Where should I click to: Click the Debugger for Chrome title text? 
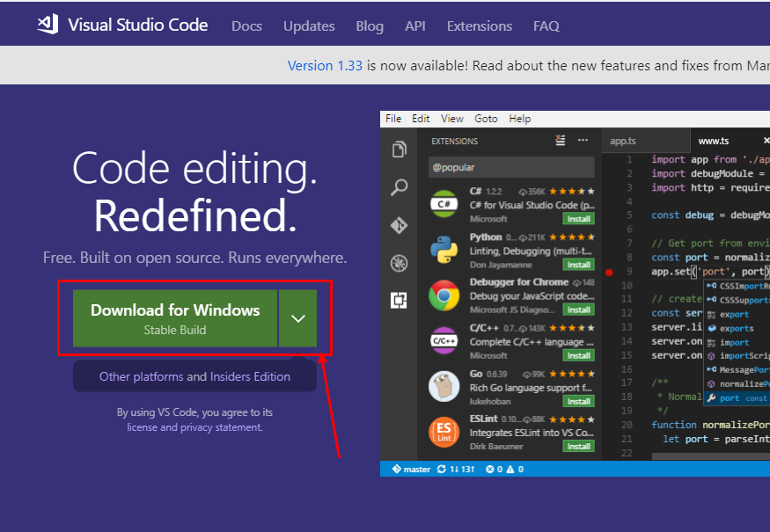click(x=519, y=282)
